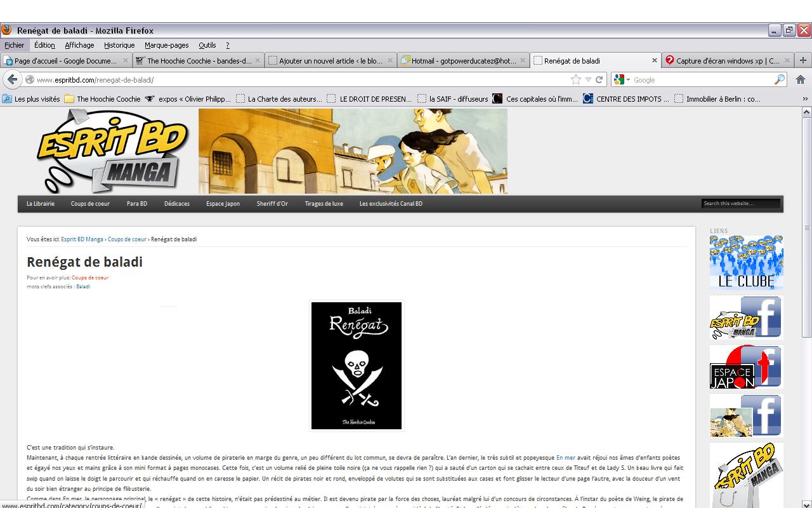812x508 pixels.
Task: Close the Page d'accueil Google Docs tab
Action: (125, 60)
